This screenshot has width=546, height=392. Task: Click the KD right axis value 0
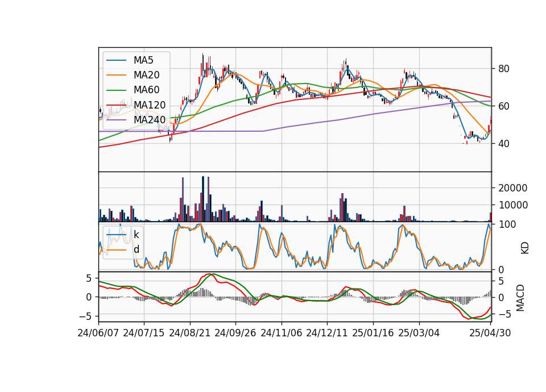point(501,269)
